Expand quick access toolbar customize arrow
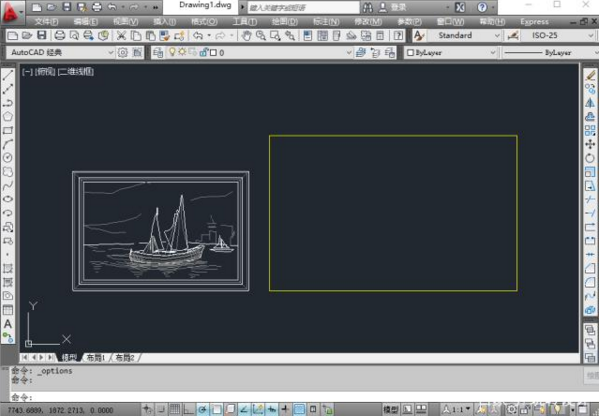The height and width of the screenshot is (417, 599). [155, 7]
